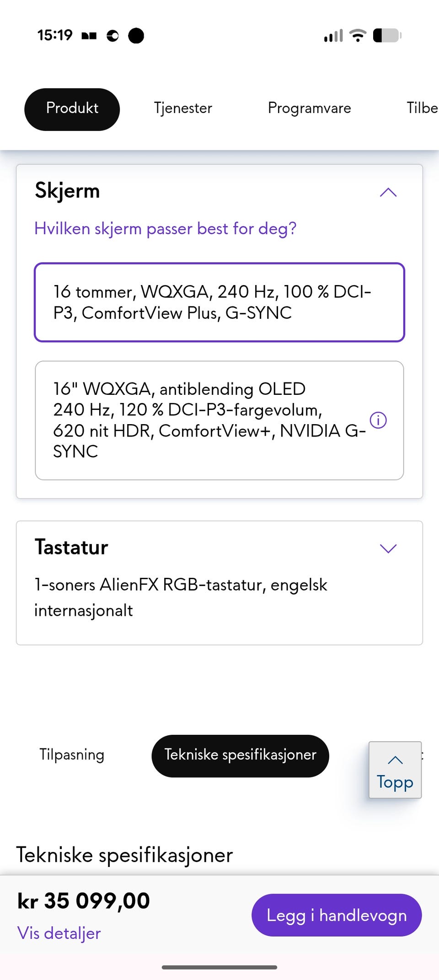439x980 pixels.
Task: Tap the black recording dot in status bar
Action: click(x=136, y=35)
